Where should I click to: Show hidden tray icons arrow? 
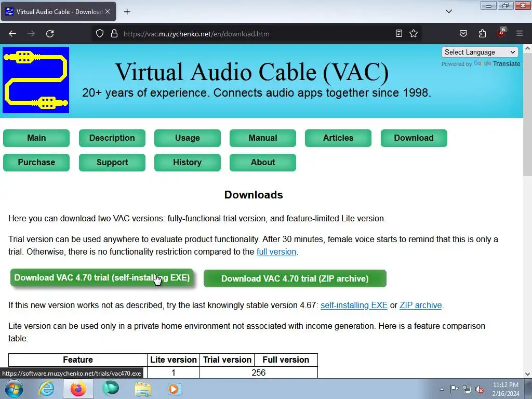[x=442, y=389]
